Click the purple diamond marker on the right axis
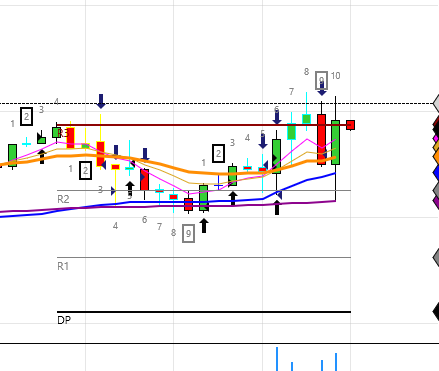This screenshot has height=371, width=439. (x=436, y=201)
